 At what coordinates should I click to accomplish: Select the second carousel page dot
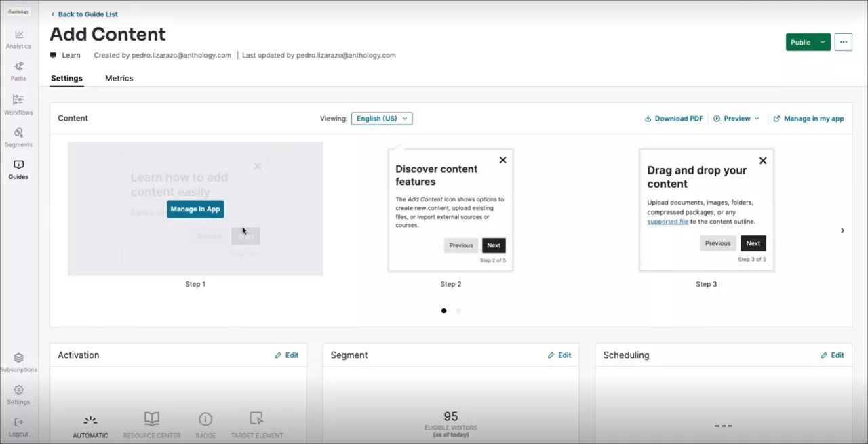point(458,311)
